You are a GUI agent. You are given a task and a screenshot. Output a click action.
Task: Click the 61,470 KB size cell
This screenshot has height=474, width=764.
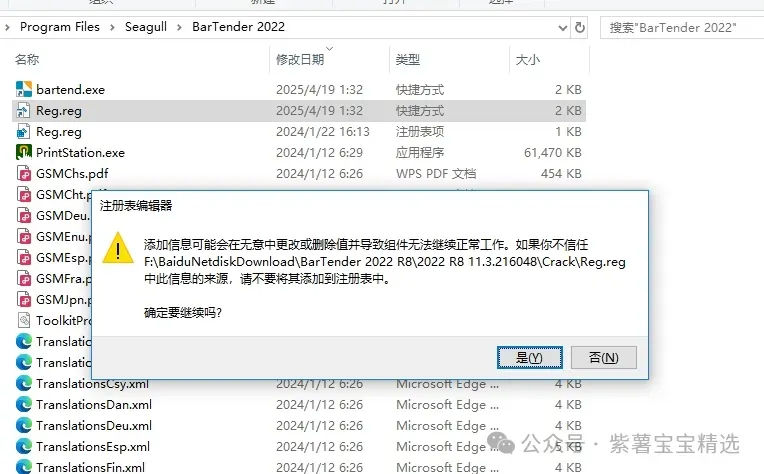553,152
